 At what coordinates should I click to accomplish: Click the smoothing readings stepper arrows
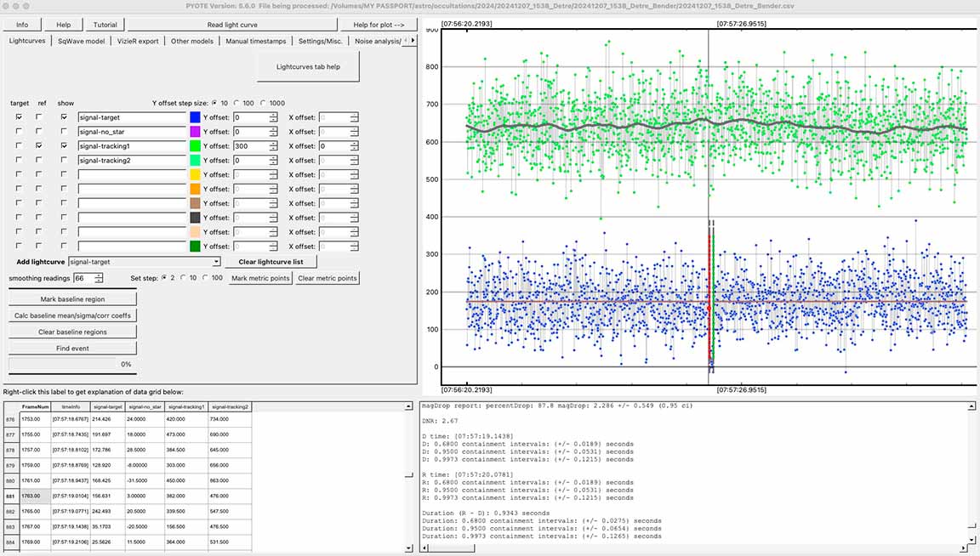[98, 278]
